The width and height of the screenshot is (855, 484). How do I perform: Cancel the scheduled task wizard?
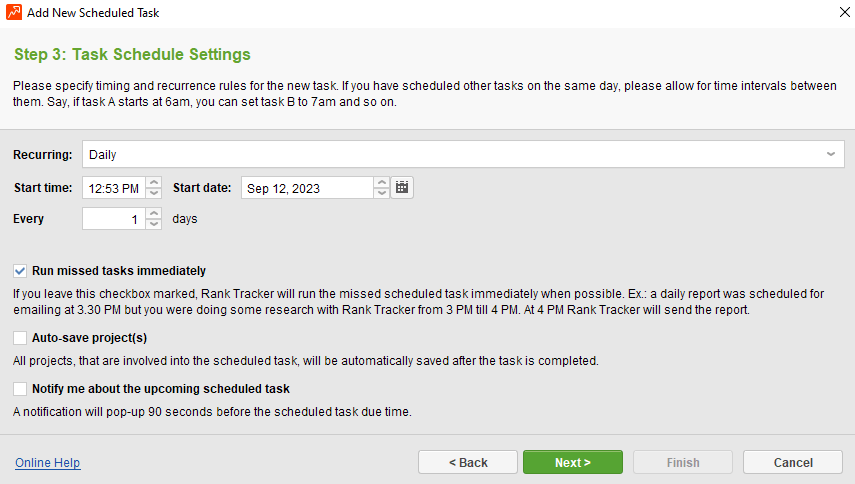click(x=793, y=462)
